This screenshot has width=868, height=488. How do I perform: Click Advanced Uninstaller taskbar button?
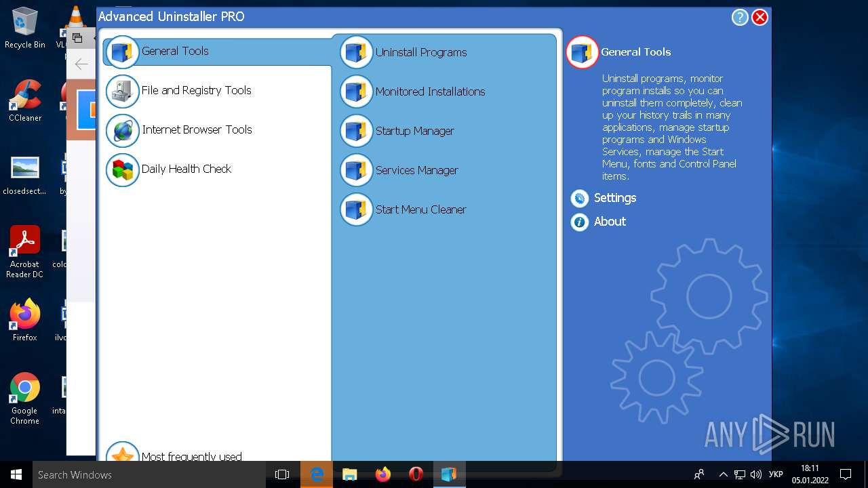449,474
